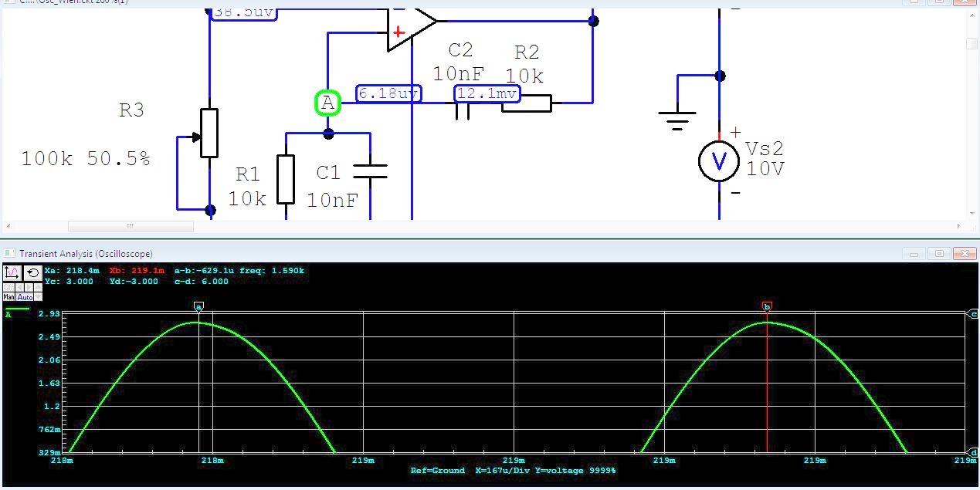Click the schematic scrollbar right arrow
The height and width of the screenshot is (490, 980).
958,226
